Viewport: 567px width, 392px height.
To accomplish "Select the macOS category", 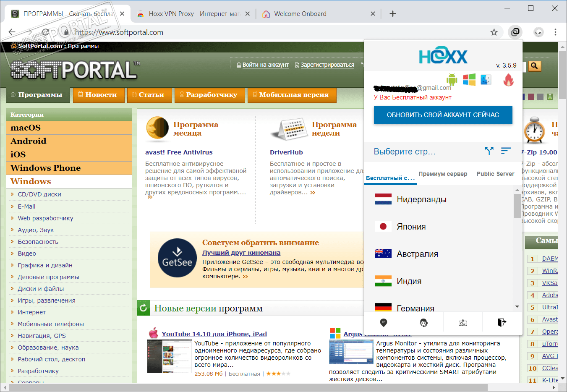I will point(69,128).
